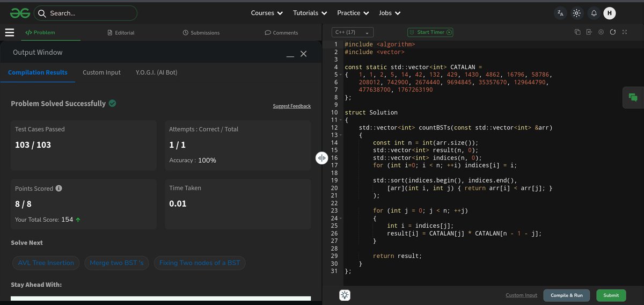
Task: Click the Time Taken "0.01" value
Action: coord(178,204)
